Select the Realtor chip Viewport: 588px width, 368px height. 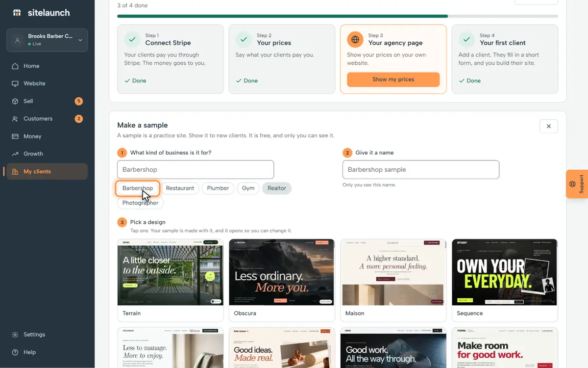(277, 188)
